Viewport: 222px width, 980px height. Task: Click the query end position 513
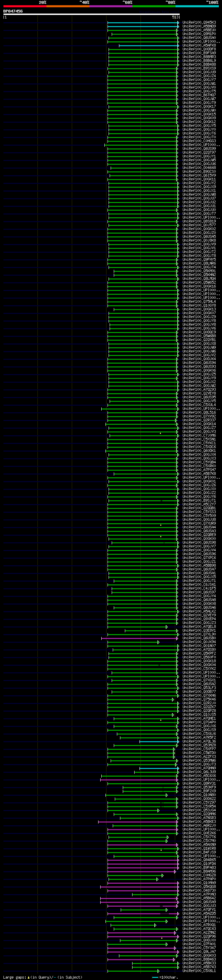point(175,17)
